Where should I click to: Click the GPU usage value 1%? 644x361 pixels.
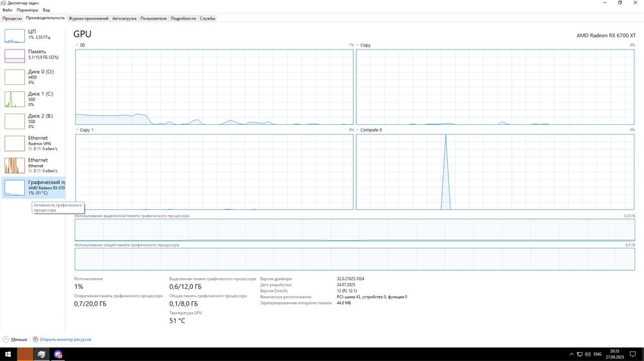(x=79, y=286)
